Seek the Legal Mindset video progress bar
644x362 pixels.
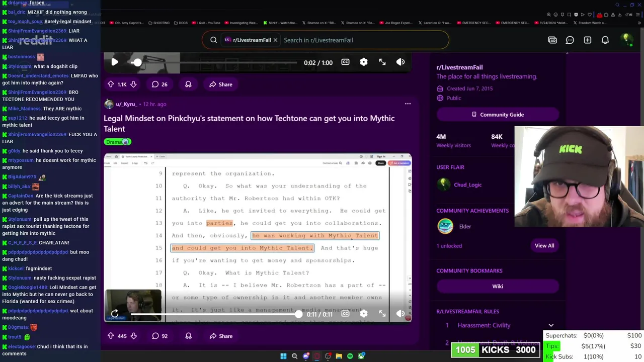tap(215, 314)
